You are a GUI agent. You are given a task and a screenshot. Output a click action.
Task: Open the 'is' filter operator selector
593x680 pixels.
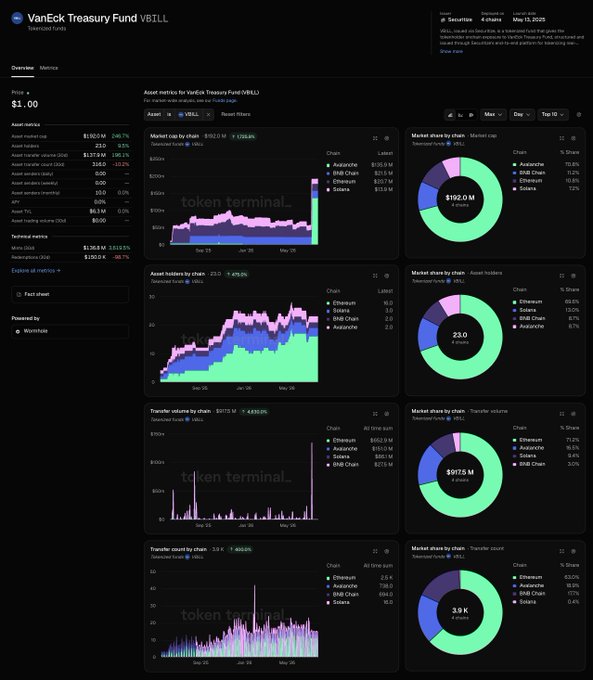pos(169,114)
